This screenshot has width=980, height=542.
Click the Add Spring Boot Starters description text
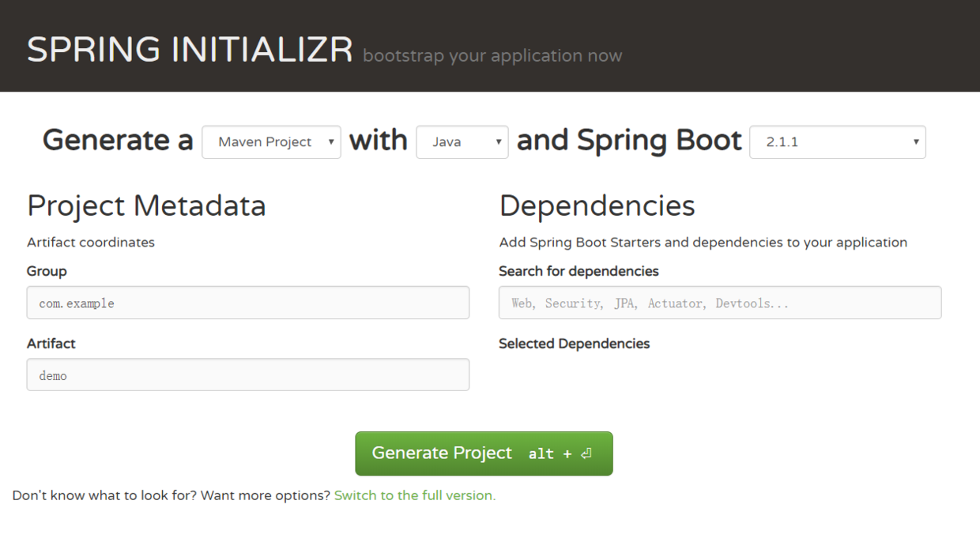point(703,243)
